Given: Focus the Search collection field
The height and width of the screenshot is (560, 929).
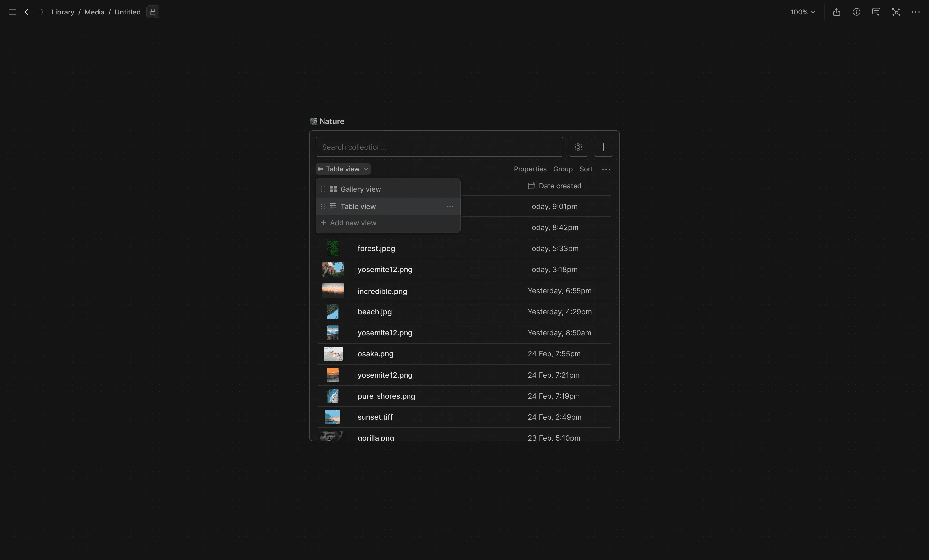Looking at the screenshot, I should (439, 147).
